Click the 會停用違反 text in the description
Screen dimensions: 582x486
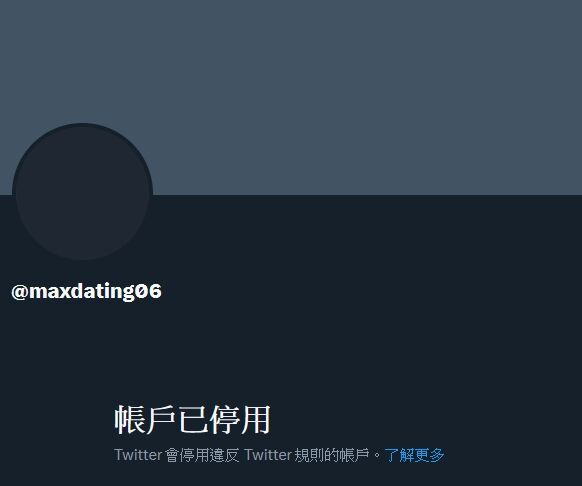tap(202, 455)
